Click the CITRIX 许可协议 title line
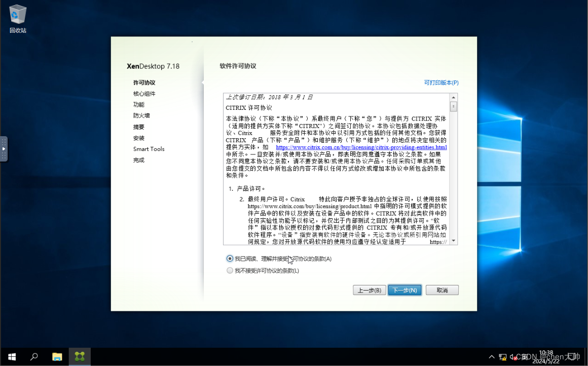Screen dimensions: 588x366 point(248,108)
